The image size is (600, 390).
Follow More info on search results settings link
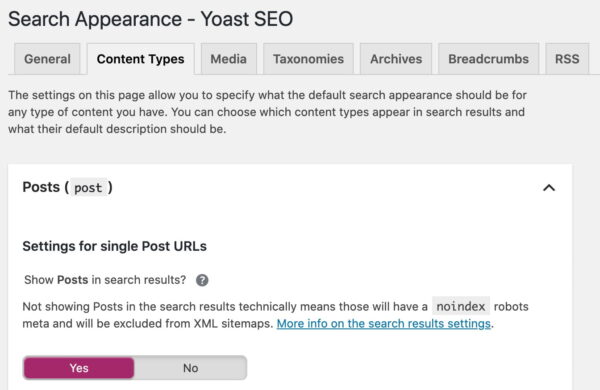[383, 324]
